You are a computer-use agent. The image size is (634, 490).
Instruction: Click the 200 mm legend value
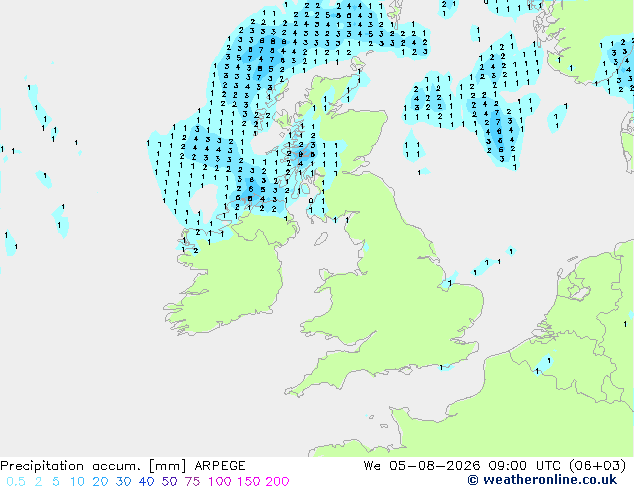click(277, 482)
